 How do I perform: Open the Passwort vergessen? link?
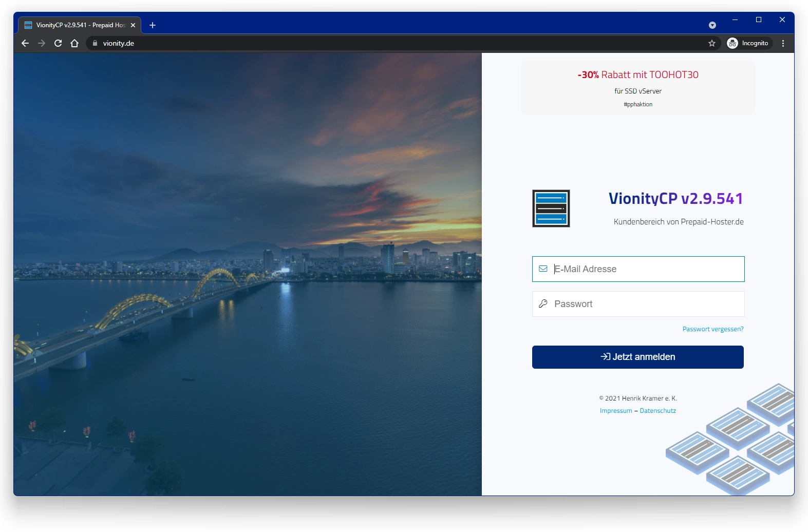tap(713, 329)
